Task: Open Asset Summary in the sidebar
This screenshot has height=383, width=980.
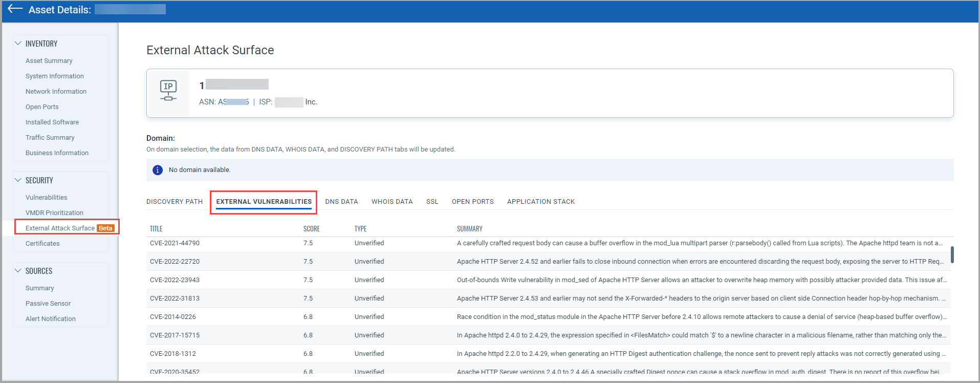Action: click(49, 61)
